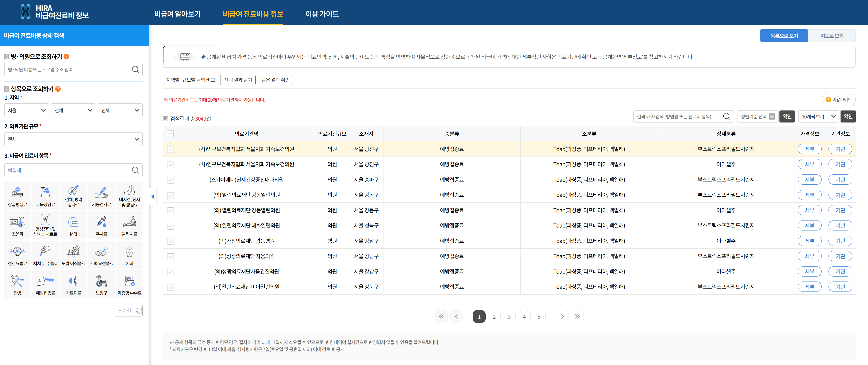Check the row for (의)가산의료재단 광동병원
This screenshot has width=868, height=365.
point(170,241)
